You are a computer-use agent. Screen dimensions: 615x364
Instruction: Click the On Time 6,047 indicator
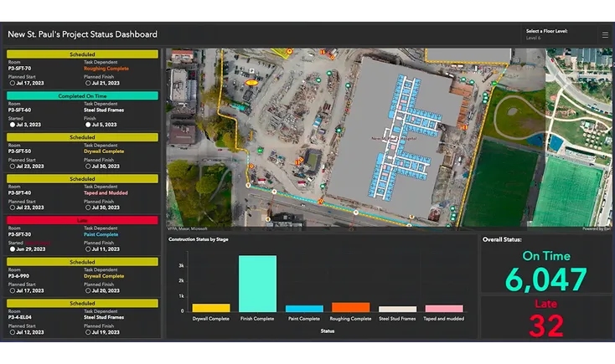pos(545,273)
